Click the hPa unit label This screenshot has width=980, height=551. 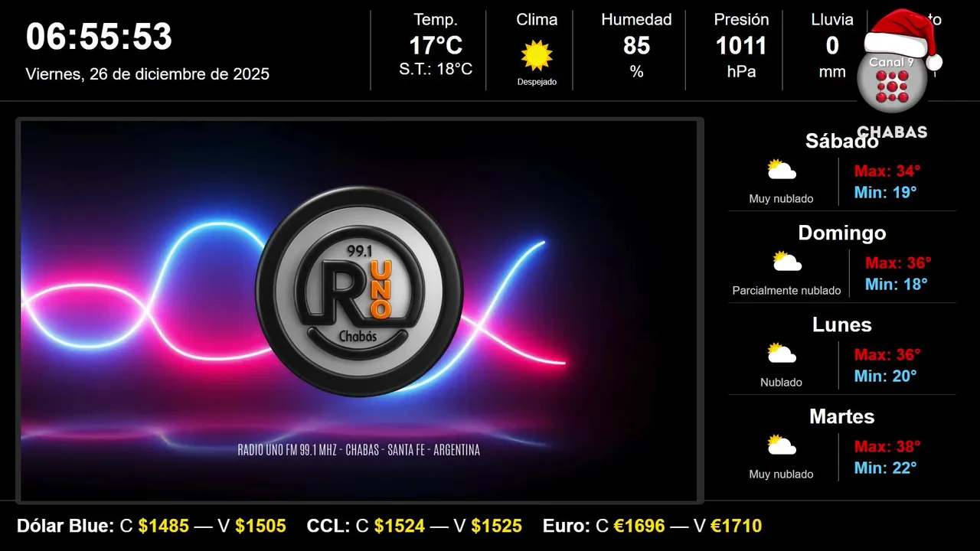tap(741, 72)
